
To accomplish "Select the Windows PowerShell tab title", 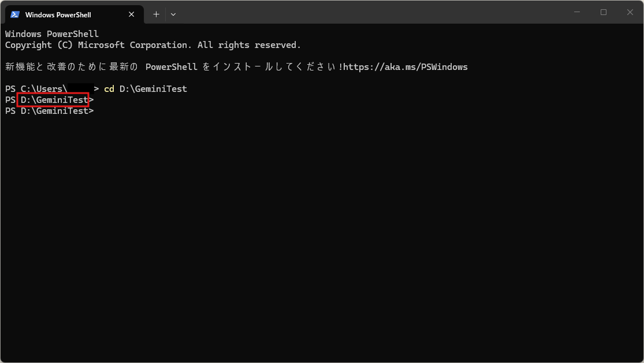I will [x=58, y=14].
